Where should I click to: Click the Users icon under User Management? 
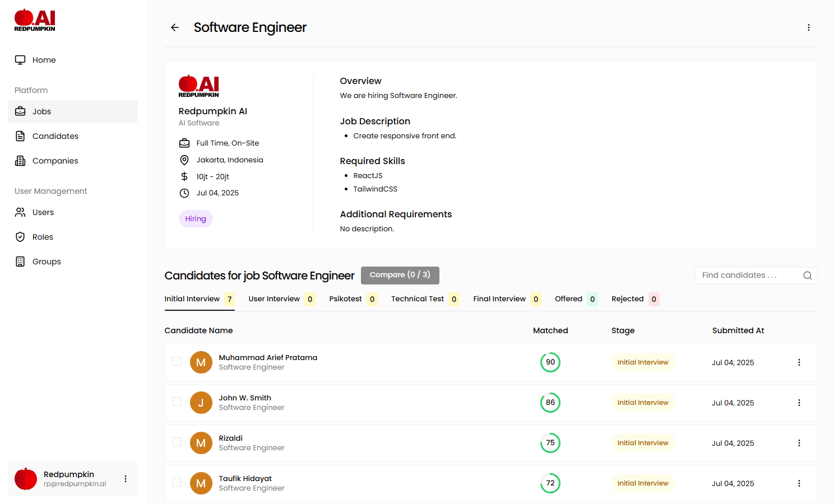pyautogui.click(x=19, y=212)
